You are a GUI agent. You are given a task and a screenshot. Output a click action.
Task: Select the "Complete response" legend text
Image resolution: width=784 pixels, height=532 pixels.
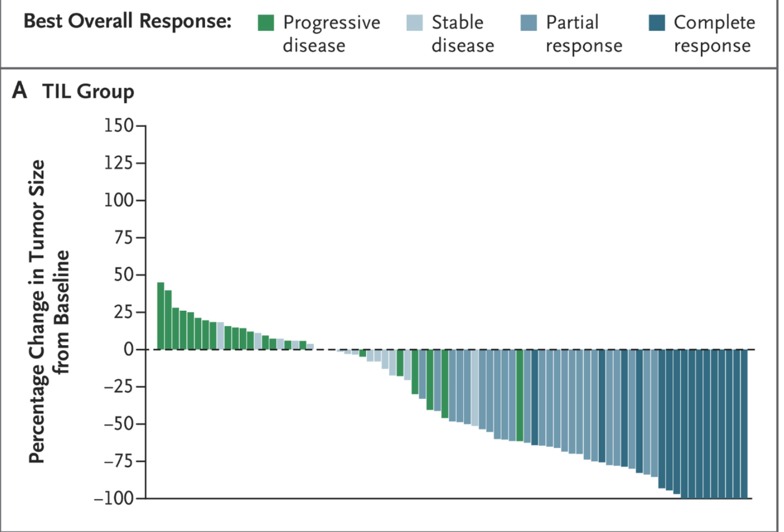tap(714, 33)
